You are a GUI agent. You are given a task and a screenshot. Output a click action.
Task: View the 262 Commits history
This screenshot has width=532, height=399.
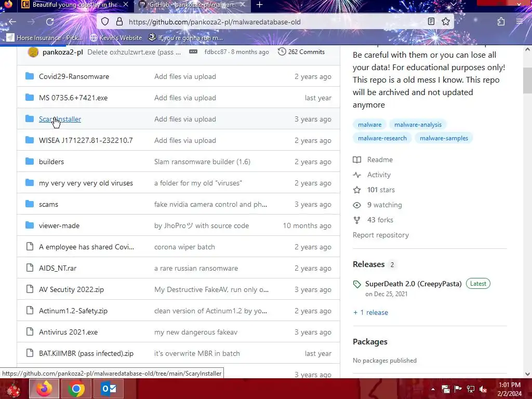click(x=301, y=52)
